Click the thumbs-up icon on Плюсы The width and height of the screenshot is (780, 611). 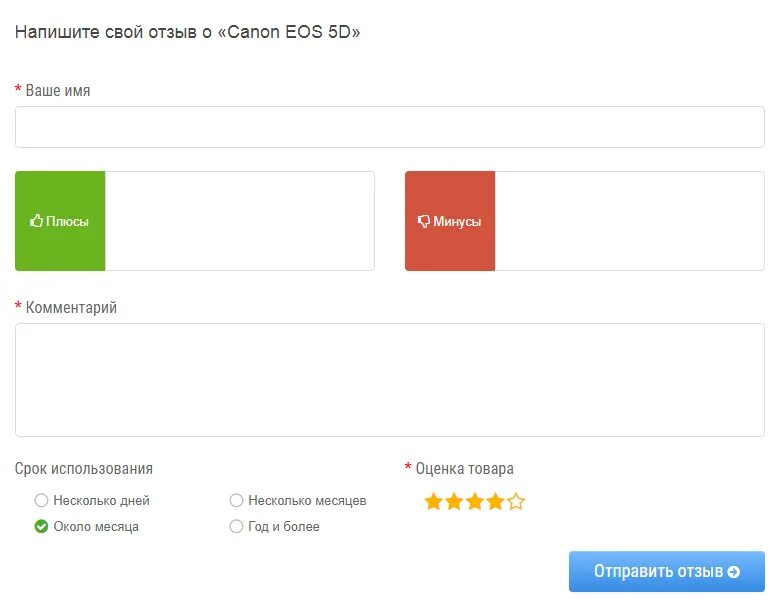[36, 221]
